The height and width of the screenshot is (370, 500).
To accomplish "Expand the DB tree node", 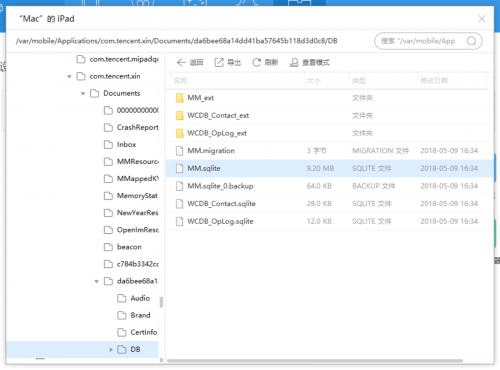I will coord(111,350).
